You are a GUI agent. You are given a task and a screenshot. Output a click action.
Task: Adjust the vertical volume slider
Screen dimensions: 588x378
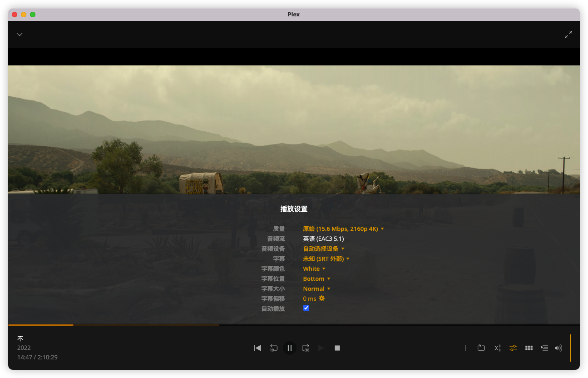pos(570,348)
